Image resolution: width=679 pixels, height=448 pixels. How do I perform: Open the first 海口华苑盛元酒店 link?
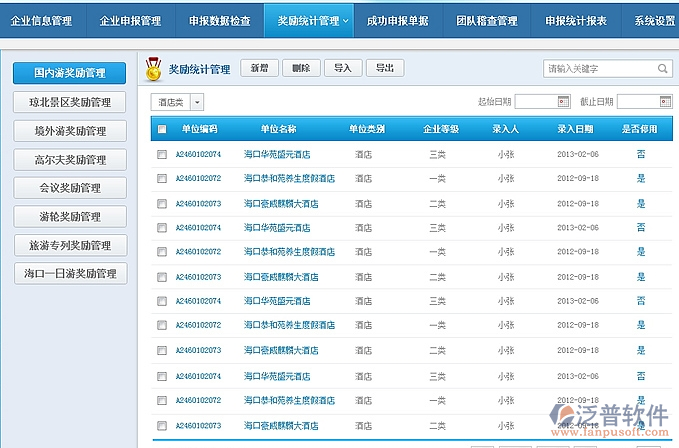coord(277,155)
